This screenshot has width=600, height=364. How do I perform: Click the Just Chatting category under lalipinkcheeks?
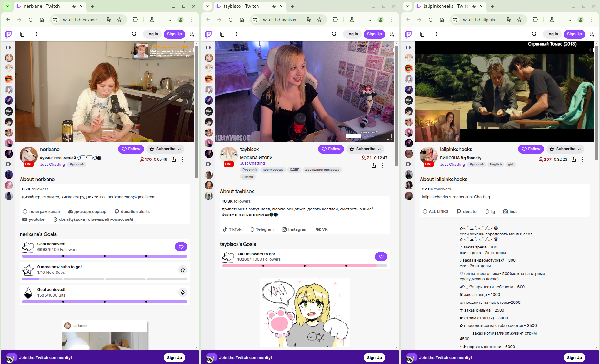(452, 165)
